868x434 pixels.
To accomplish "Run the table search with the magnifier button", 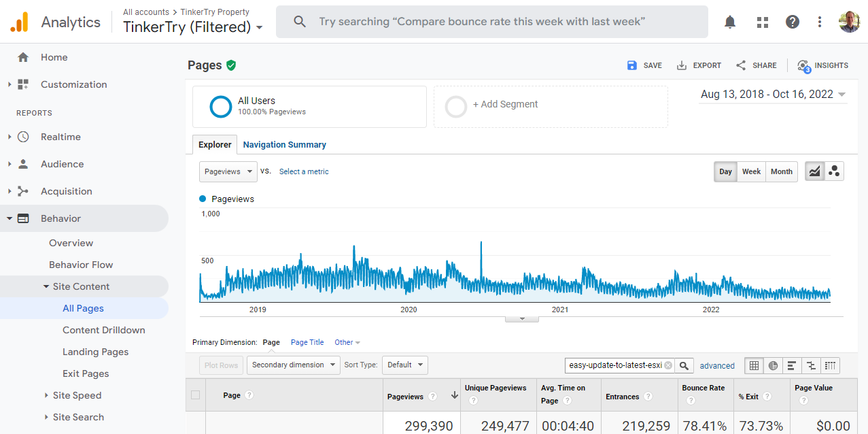I will (684, 365).
